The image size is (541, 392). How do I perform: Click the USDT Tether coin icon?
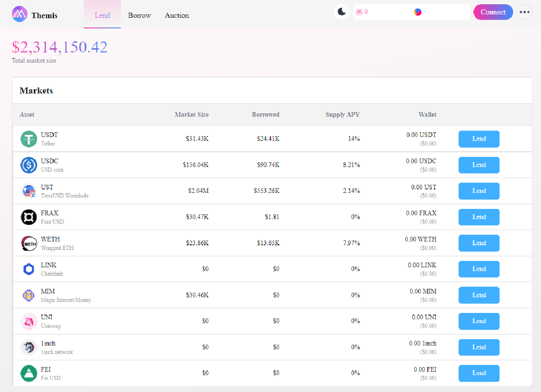(29, 139)
